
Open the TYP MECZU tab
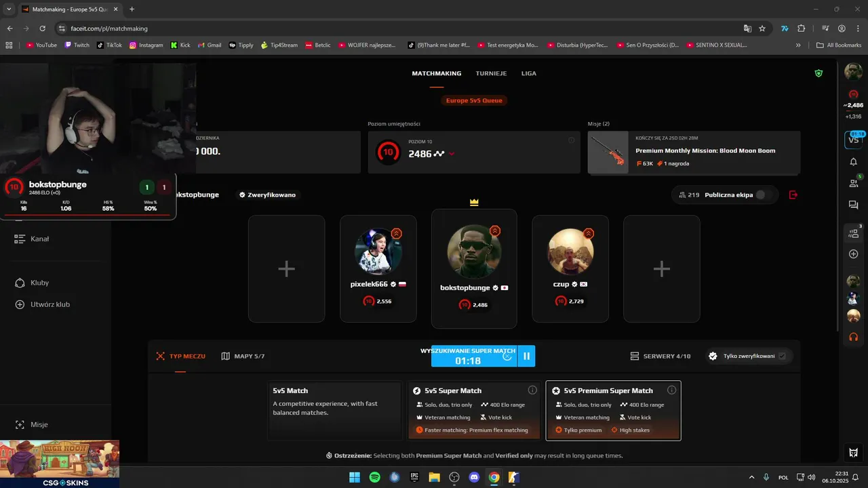coord(180,356)
